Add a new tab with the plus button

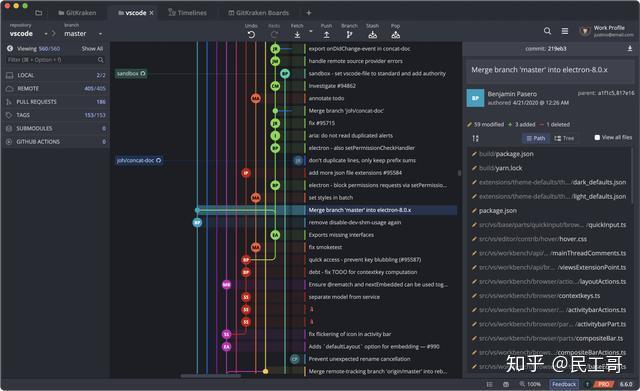(309, 13)
